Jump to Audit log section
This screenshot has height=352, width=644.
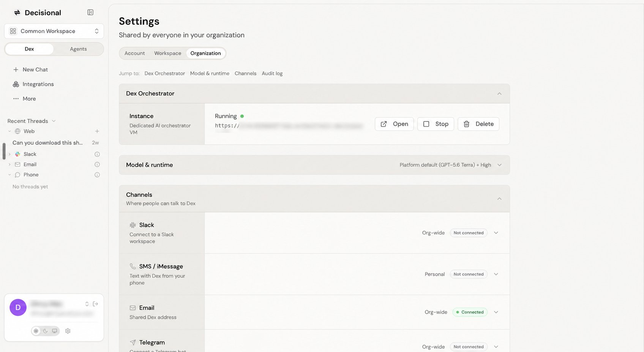(272, 73)
